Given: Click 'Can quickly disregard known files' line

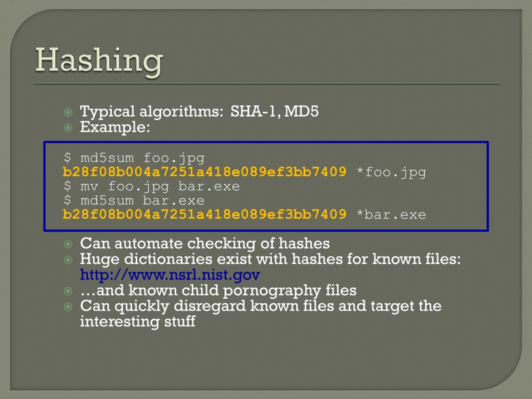Looking at the screenshot, I should (261, 306).
